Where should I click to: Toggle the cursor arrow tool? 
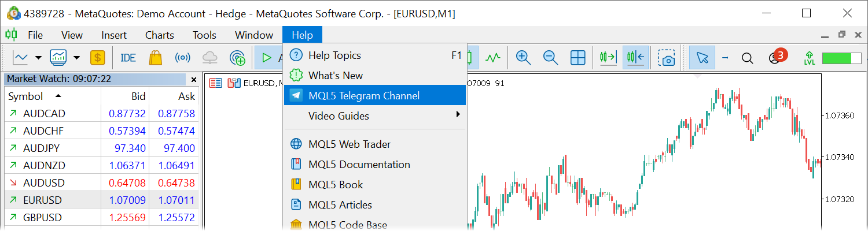[703, 58]
